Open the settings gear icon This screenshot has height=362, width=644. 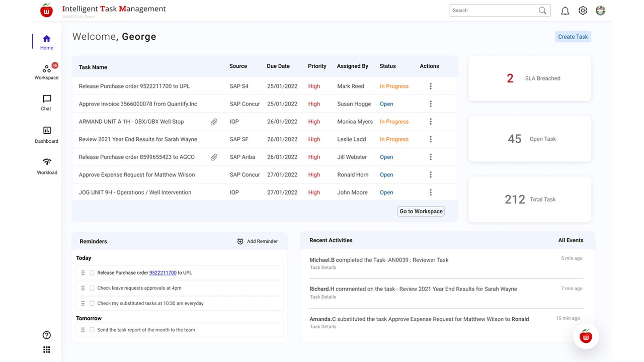[x=583, y=11]
